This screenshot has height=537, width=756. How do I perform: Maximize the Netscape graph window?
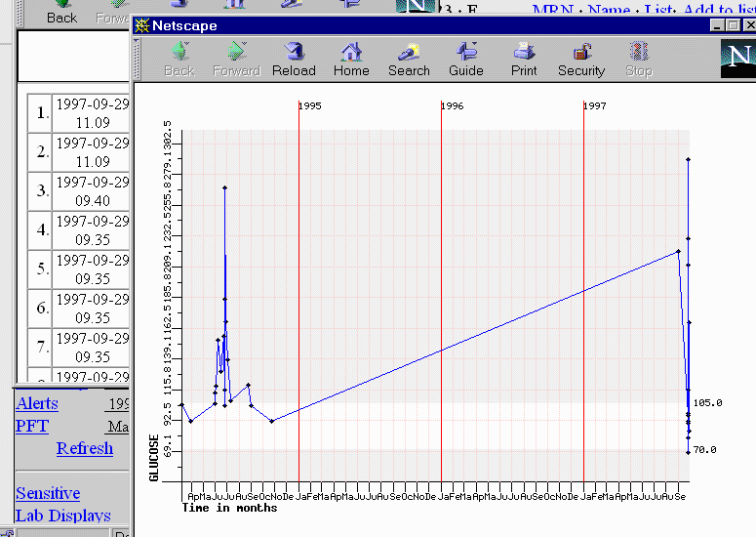[733, 25]
